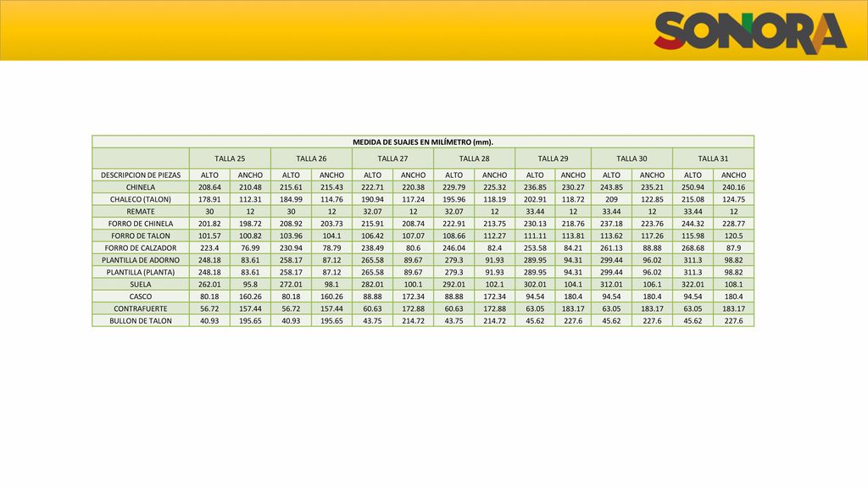868x488 pixels.
Task: Select the table title 'MEDIDA DE SUAJES EN MILÍMETRO (mm).'
Action: click(x=423, y=142)
